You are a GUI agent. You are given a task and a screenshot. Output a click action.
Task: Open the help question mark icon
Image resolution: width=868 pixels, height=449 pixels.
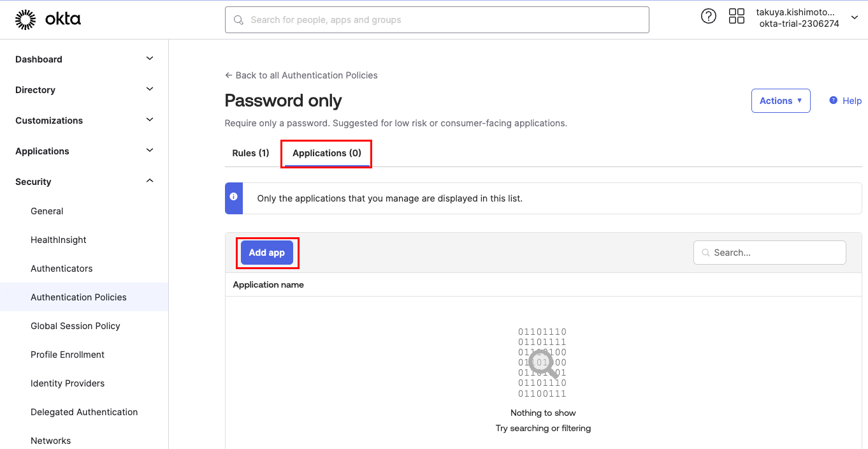tap(708, 17)
